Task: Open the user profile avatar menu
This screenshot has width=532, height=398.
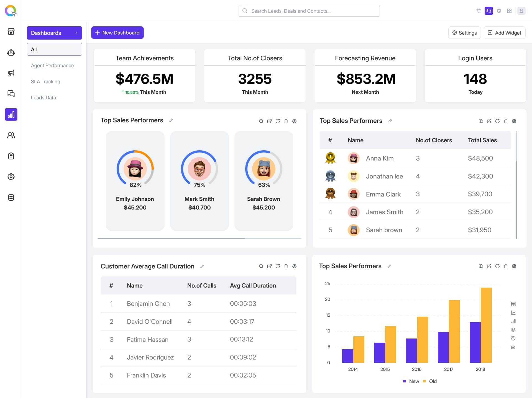Action: [x=521, y=11]
